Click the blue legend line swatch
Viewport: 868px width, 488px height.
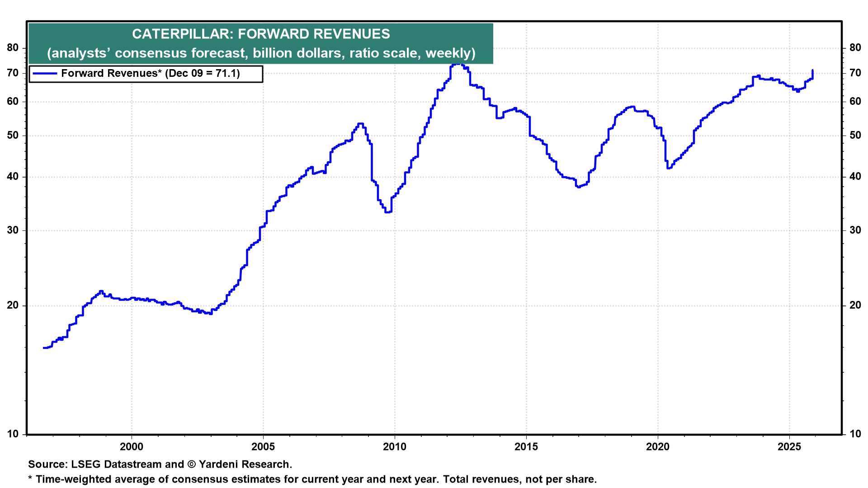(x=45, y=74)
